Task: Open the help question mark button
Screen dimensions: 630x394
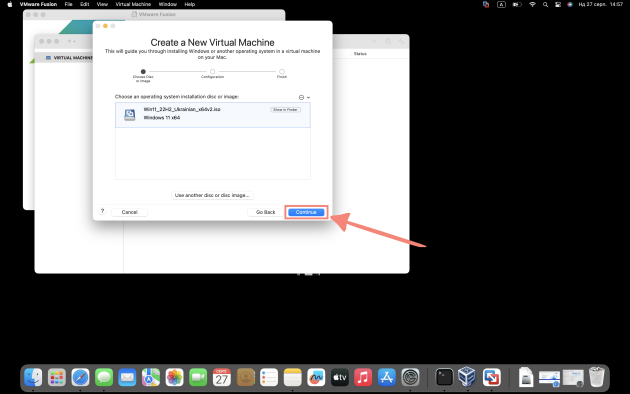Action: [x=102, y=211]
